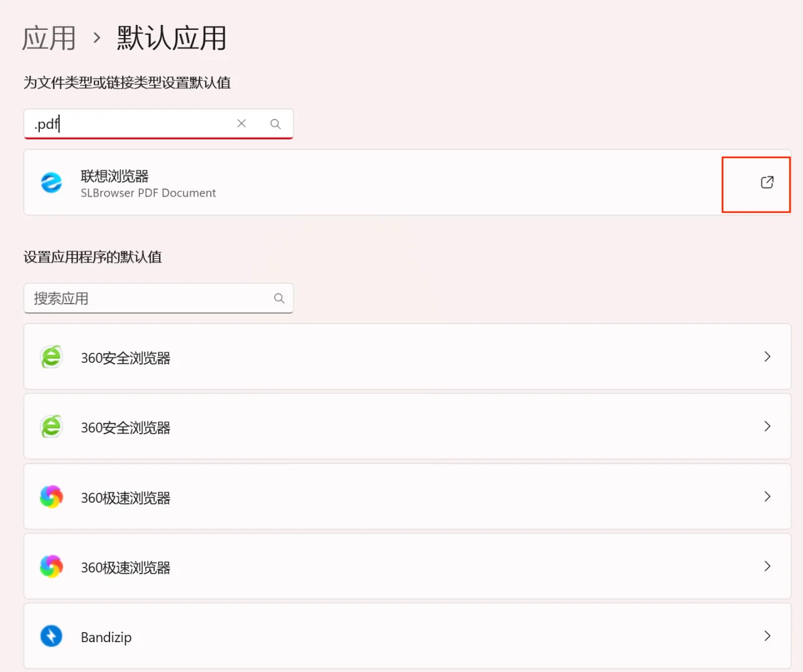Open the 应用 breadcrumb link
Image resolution: width=803 pixels, height=672 pixels.
click(49, 37)
